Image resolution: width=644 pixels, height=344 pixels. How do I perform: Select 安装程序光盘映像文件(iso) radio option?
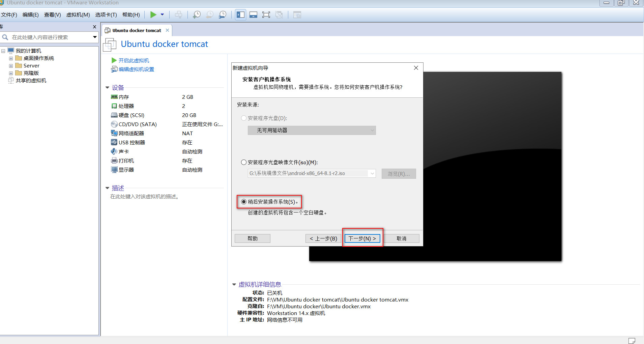(244, 162)
